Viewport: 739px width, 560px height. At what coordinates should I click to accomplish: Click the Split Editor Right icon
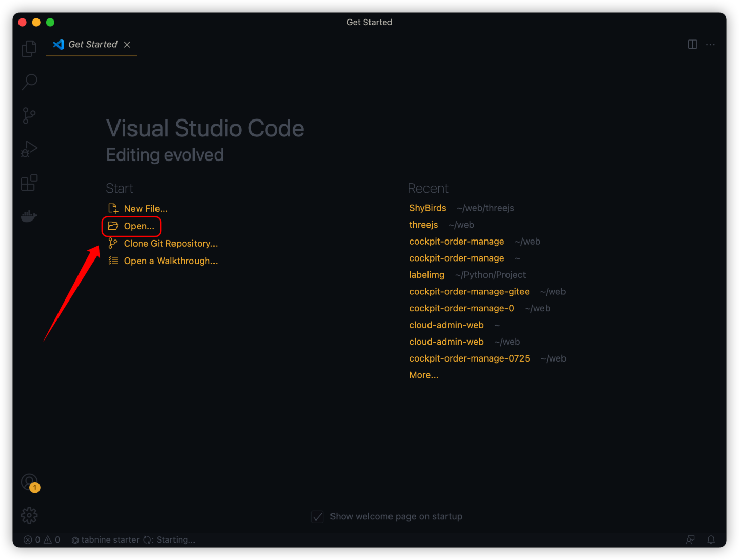(692, 45)
